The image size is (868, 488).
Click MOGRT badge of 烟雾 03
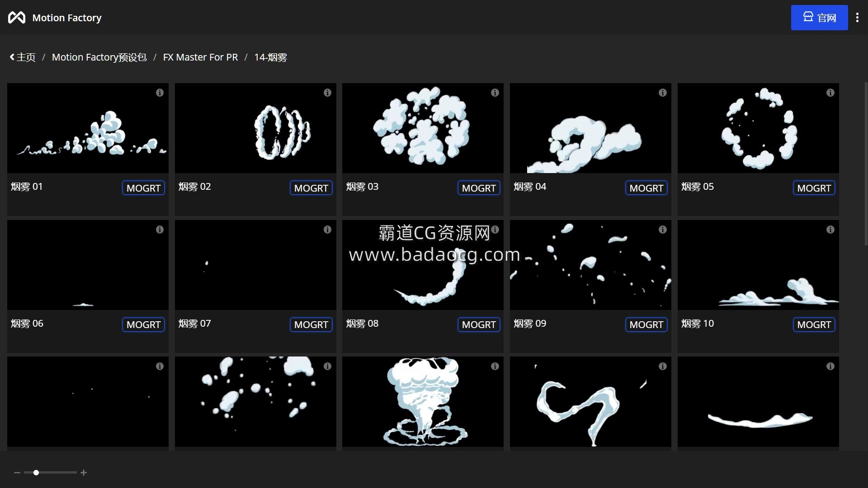click(x=479, y=188)
